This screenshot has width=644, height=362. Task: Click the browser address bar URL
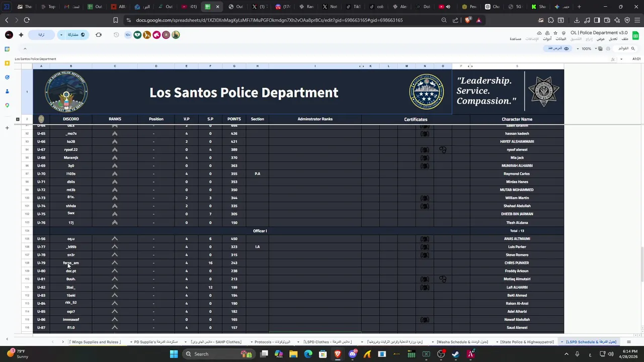pyautogui.click(x=269, y=20)
